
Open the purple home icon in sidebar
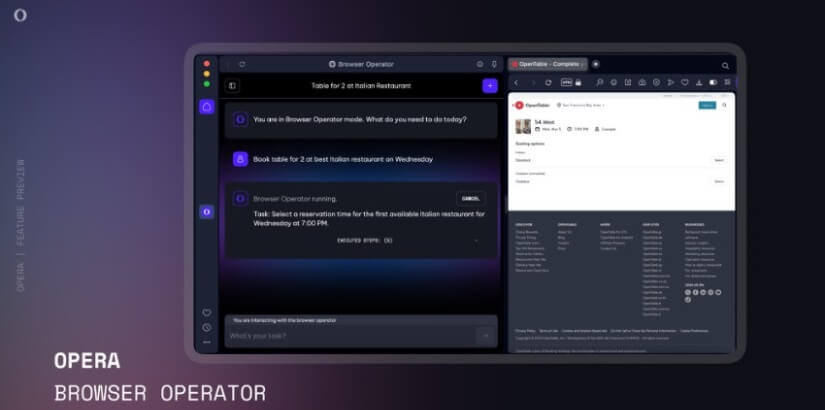(x=207, y=107)
